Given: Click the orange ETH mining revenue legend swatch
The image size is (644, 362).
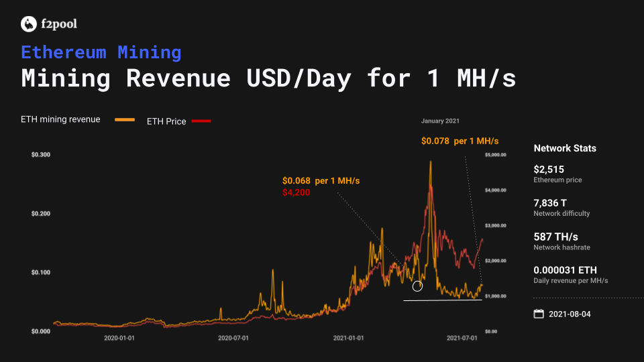Looking at the screenshot, I should click(x=125, y=119).
